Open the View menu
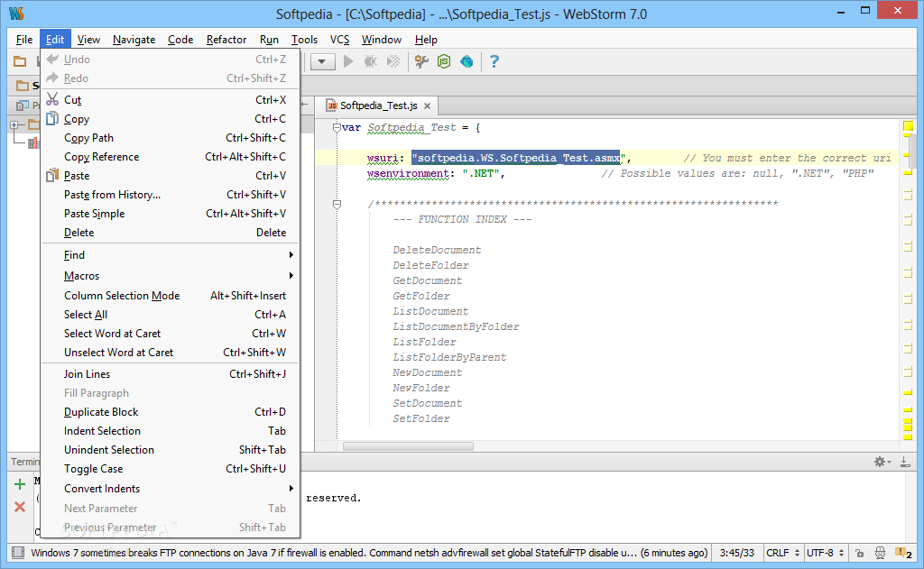The height and width of the screenshot is (569, 924). coord(88,40)
